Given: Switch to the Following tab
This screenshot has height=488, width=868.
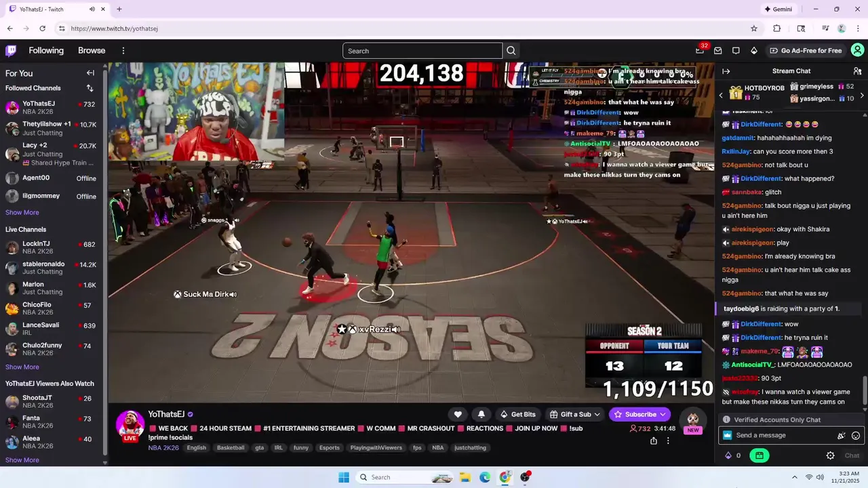Looking at the screenshot, I should point(46,51).
